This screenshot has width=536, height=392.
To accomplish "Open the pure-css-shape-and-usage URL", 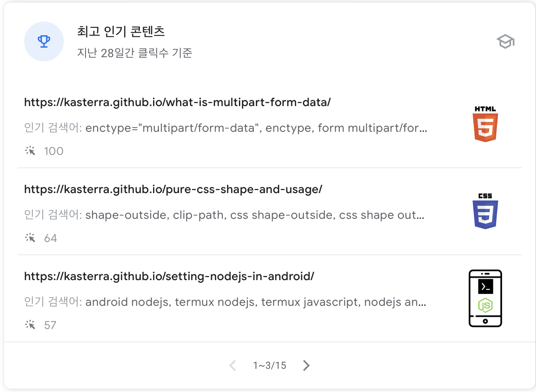I will 173,189.
